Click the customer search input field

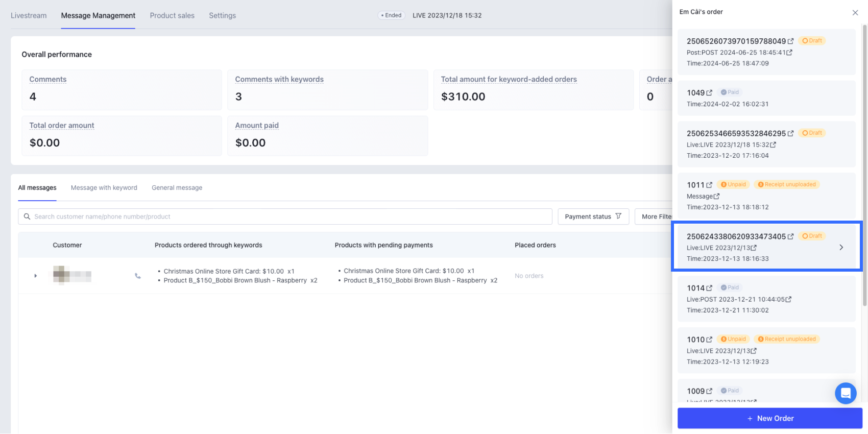(x=286, y=216)
